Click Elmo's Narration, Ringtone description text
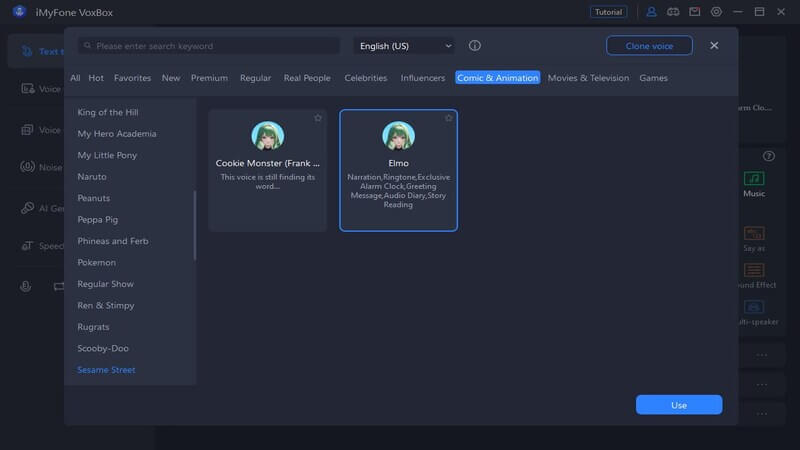800x450 pixels. [x=398, y=191]
